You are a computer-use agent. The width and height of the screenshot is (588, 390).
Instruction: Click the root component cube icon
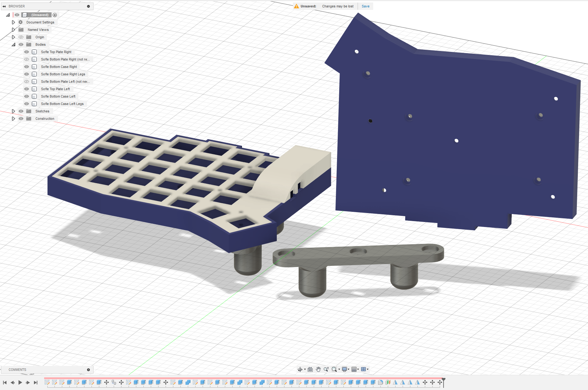pos(25,15)
